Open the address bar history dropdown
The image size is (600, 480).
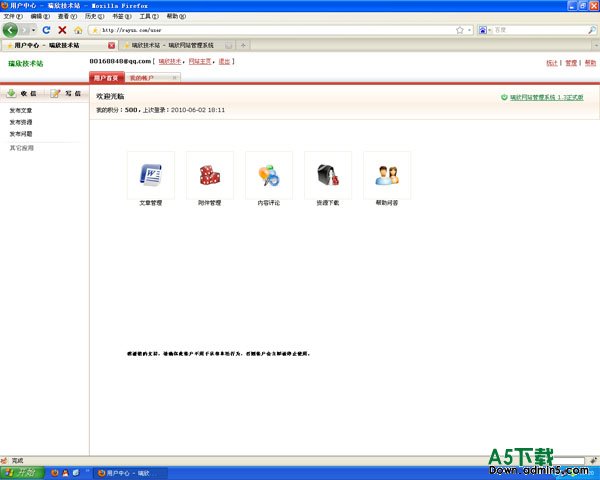(x=469, y=30)
